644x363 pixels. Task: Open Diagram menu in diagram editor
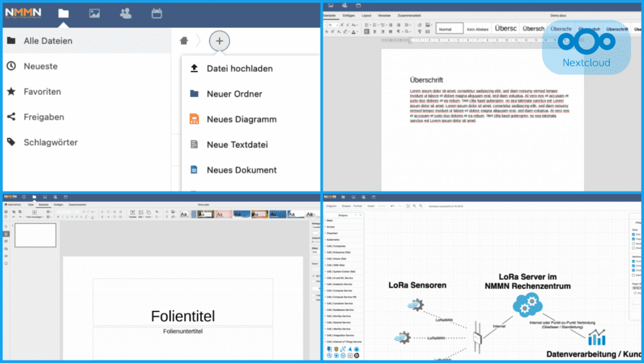point(332,206)
